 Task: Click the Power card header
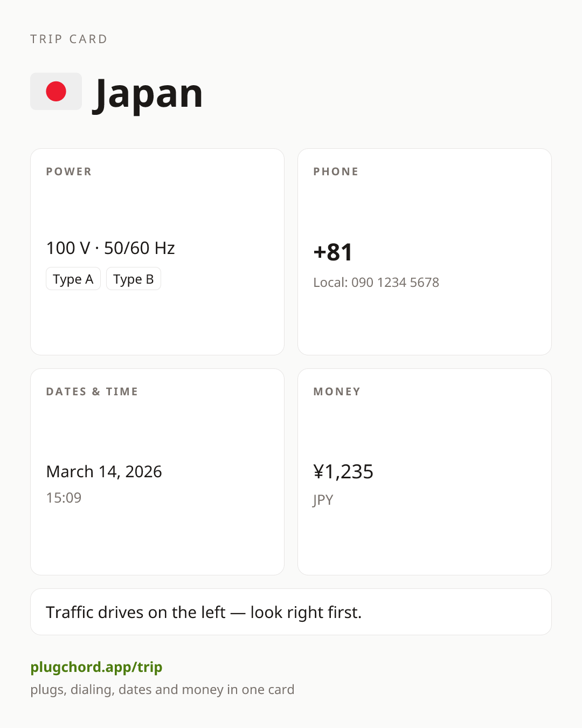point(69,171)
